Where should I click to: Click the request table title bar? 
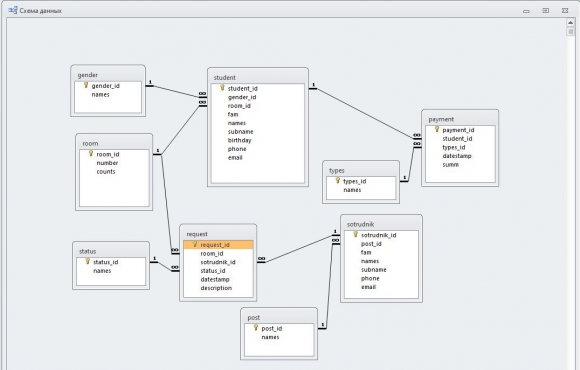[x=218, y=234]
